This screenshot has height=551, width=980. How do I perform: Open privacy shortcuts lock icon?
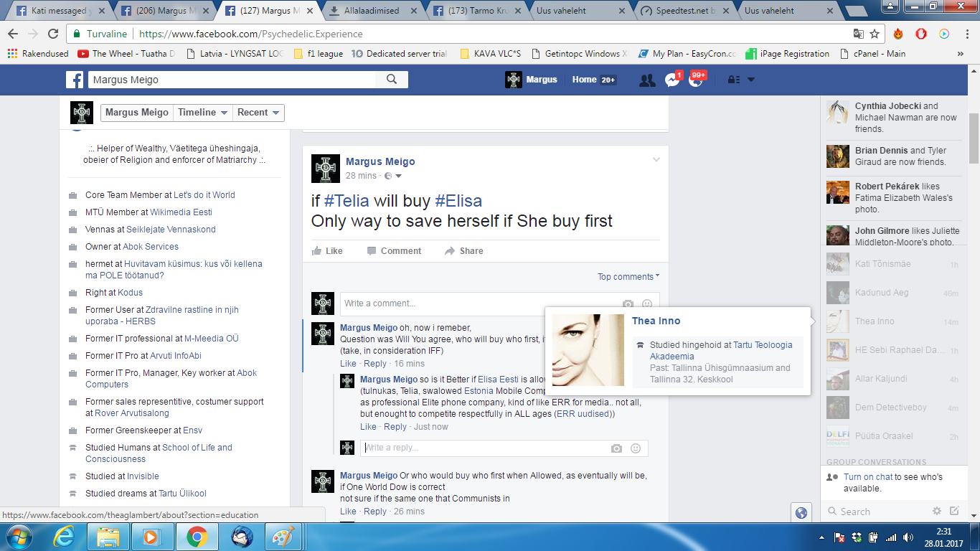click(x=733, y=80)
